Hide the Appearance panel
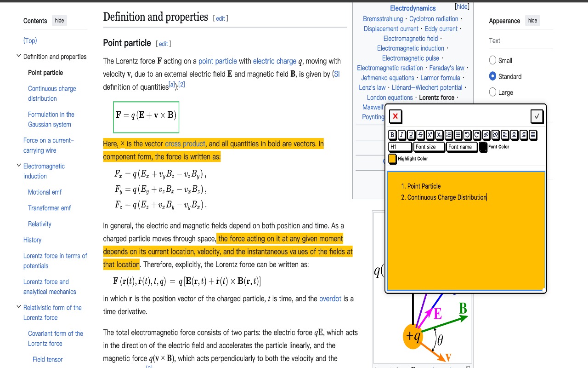The width and height of the screenshot is (588, 368). pyautogui.click(x=532, y=20)
